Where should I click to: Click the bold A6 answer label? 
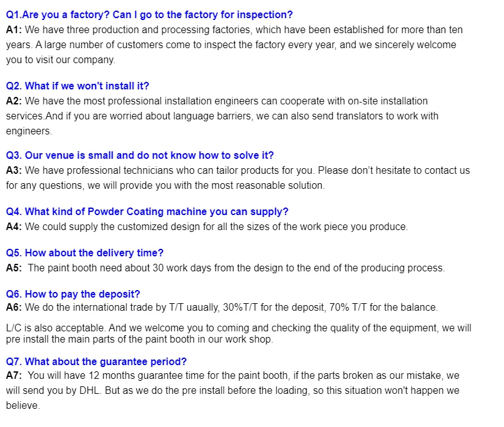[x=14, y=308]
